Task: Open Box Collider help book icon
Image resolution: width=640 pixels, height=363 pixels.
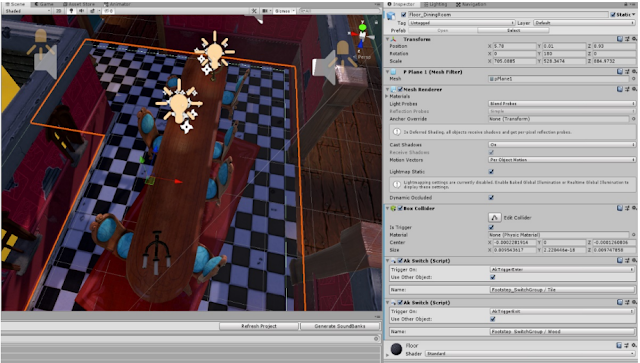Action: [620, 208]
